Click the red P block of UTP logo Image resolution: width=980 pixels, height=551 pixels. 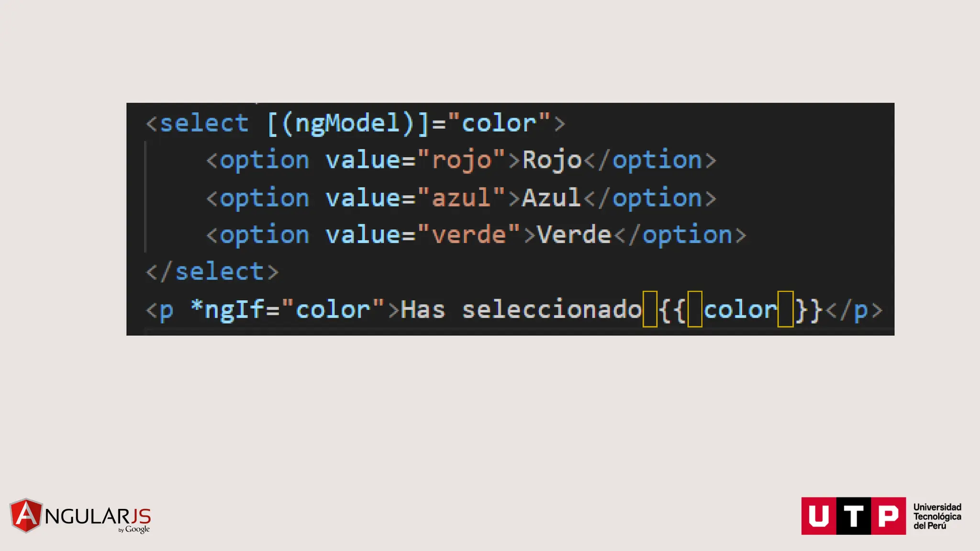click(889, 516)
